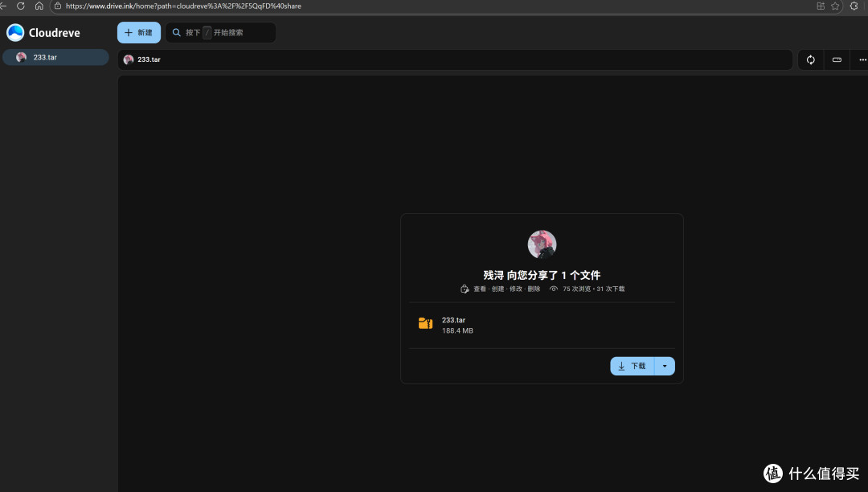This screenshot has height=492, width=868.
Task: Expand the dropdown arrow beside 下载
Action: 665,366
